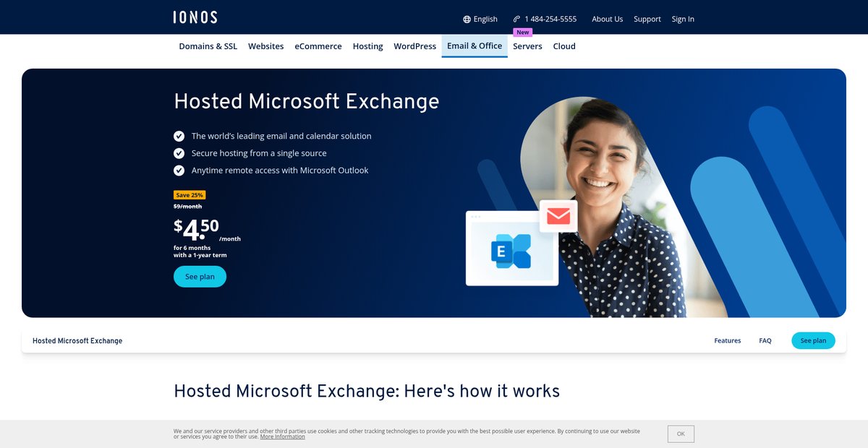Click Hosted Microsoft Exchange sticky bar label
868x448 pixels.
77,341
